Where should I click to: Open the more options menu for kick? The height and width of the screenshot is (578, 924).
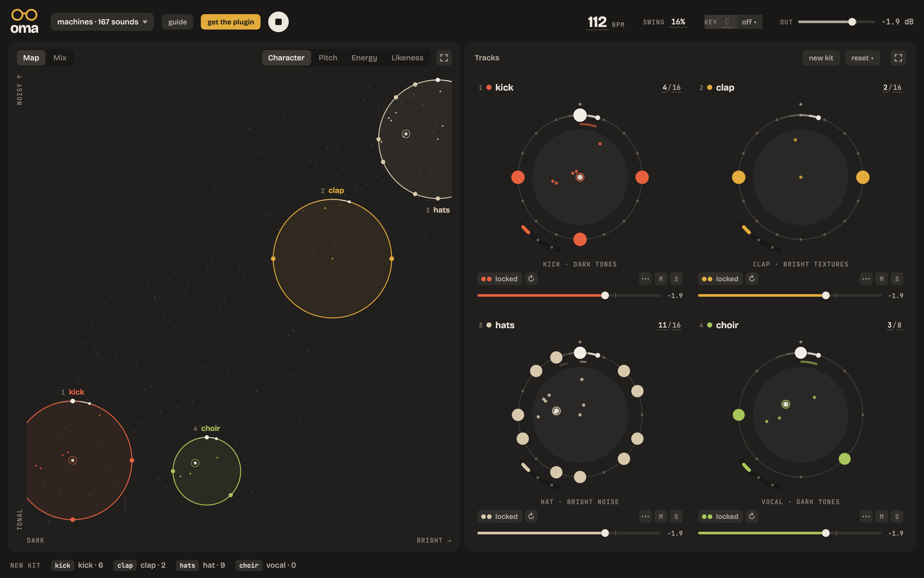(x=645, y=279)
